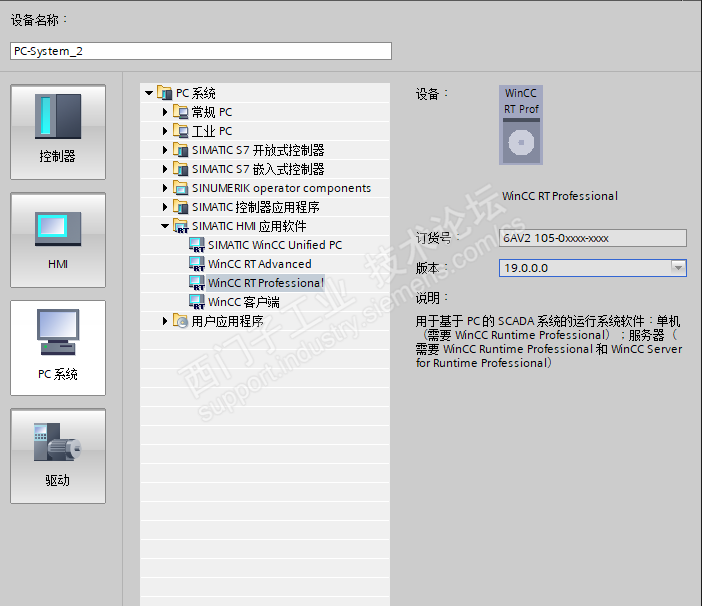The width and height of the screenshot is (703, 606).
Task: Select SIMATIC 控制器应用程序 label
Action: 256,207
